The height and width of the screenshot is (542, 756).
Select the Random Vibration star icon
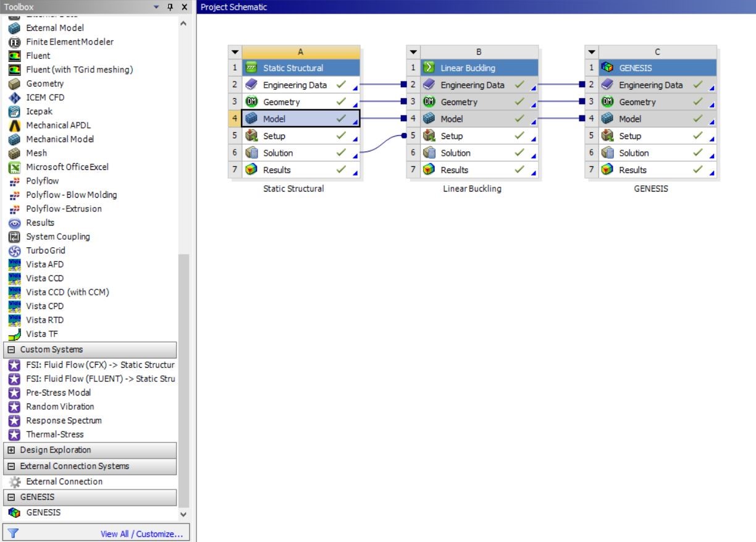coord(14,407)
